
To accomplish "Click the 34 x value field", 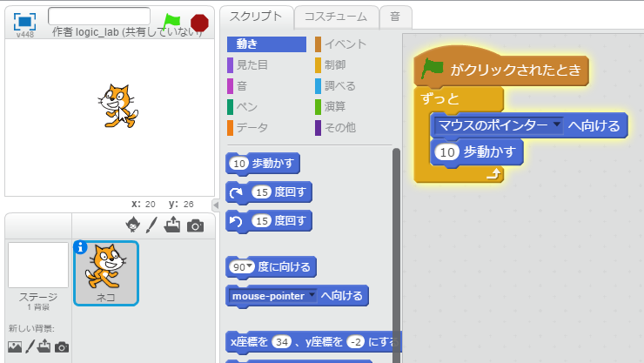I will (x=281, y=341).
